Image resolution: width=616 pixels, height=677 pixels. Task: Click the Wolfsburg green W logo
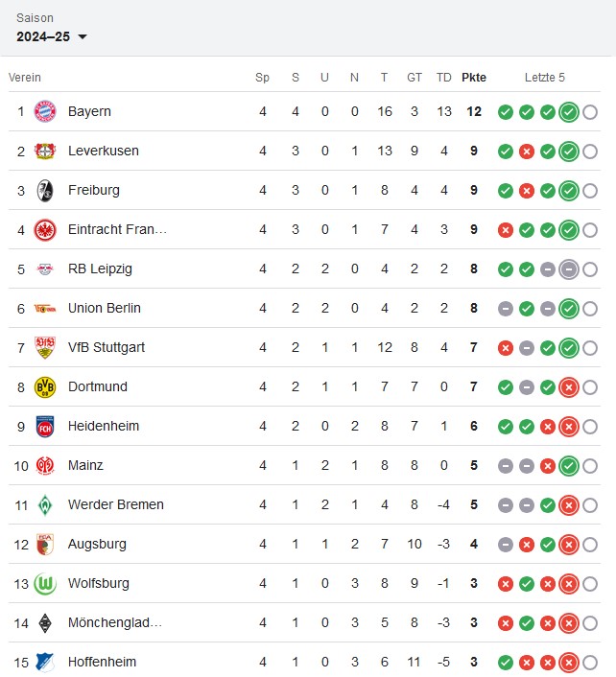pyautogui.click(x=45, y=583)
